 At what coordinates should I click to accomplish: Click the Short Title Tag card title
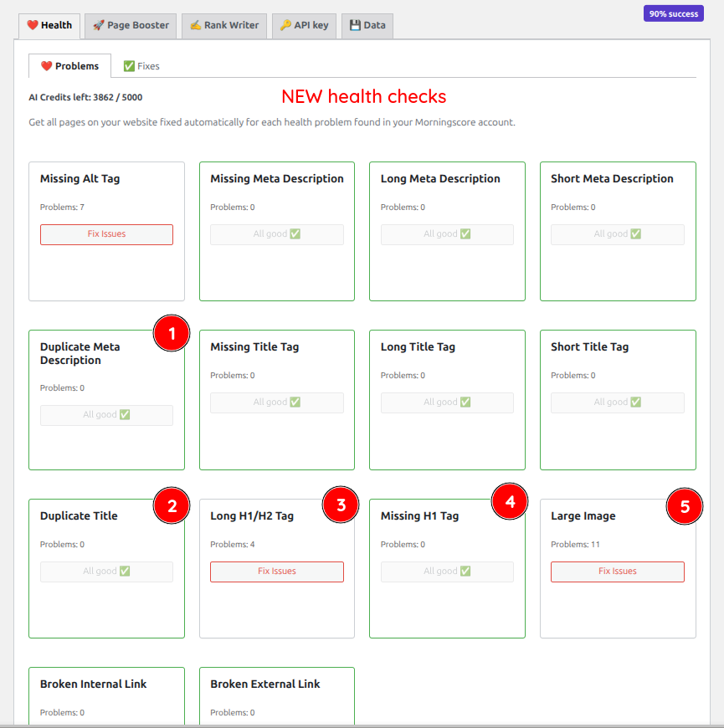pyautogui.click(x=590, y=346)
